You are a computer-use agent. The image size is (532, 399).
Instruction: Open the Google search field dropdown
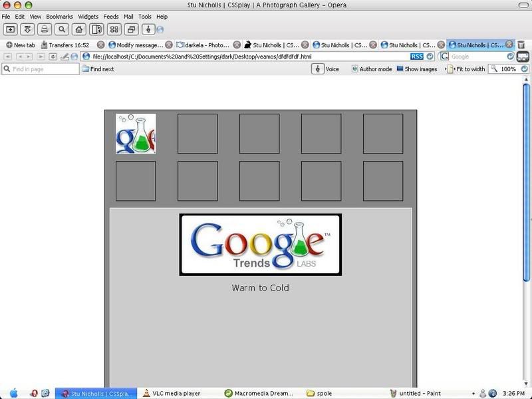click(510, 57)
